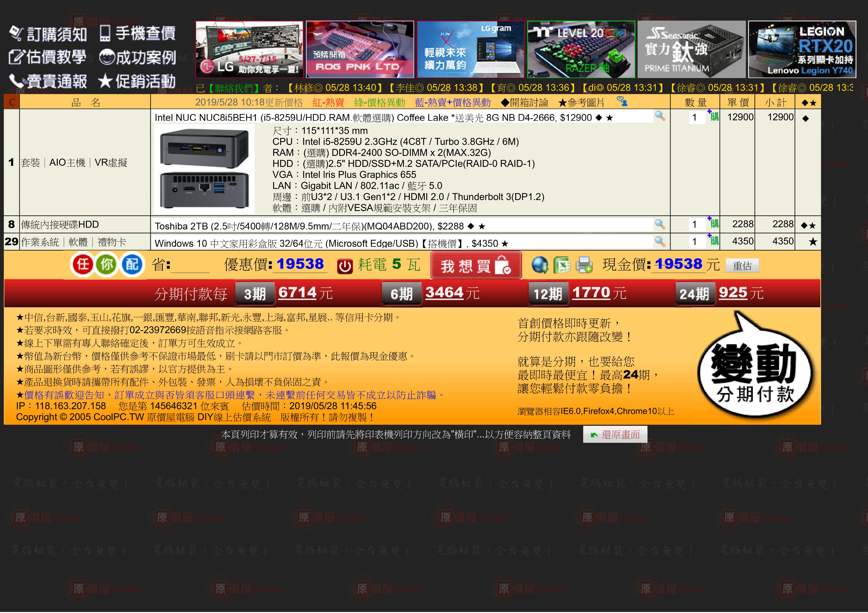Click the LG gram laptop banner
This screenshot has height=613, width=868.
[470, 49]
